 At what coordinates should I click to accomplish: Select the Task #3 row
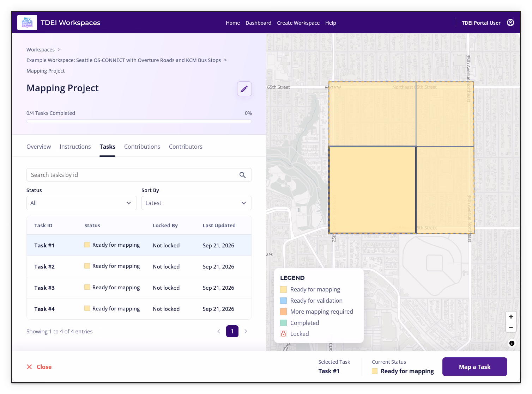pos(139,288)
